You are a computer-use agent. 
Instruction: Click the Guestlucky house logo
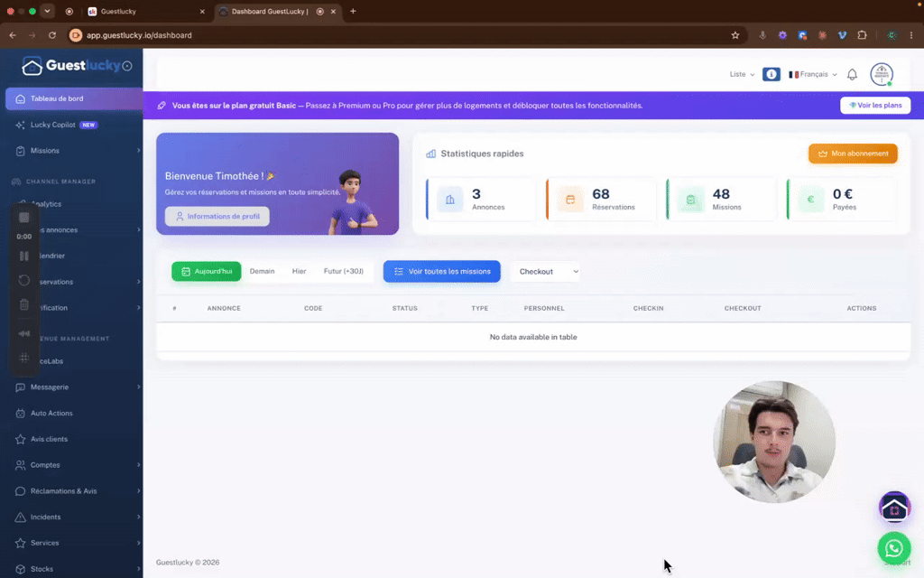pos(32,66)
